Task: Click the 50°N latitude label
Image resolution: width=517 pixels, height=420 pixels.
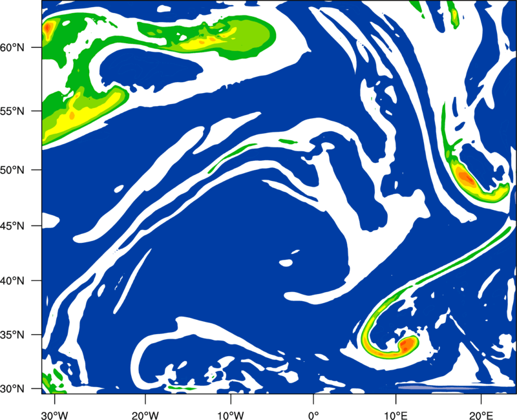Action: [12, 170]
